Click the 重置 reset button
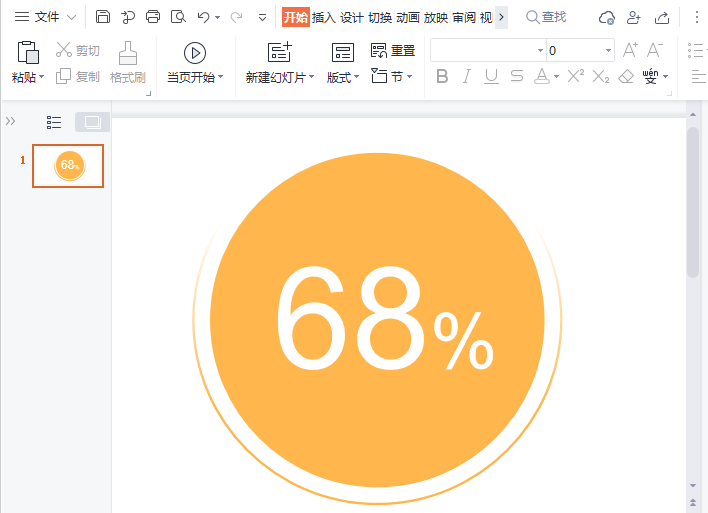This screenshot has width=708, height=513. click(x=393, y=51)
